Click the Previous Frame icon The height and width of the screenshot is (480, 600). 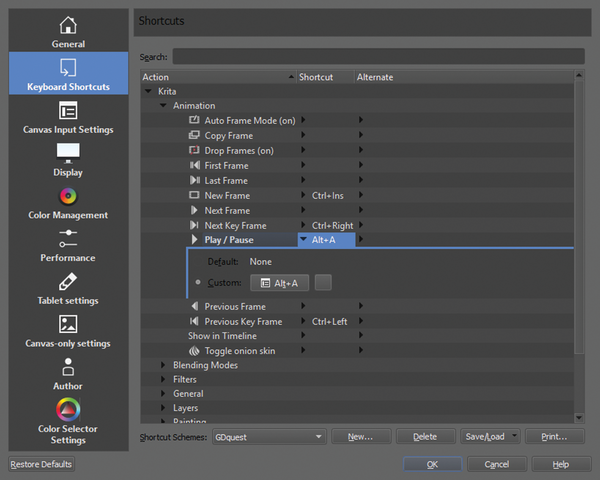pos(194,306)
